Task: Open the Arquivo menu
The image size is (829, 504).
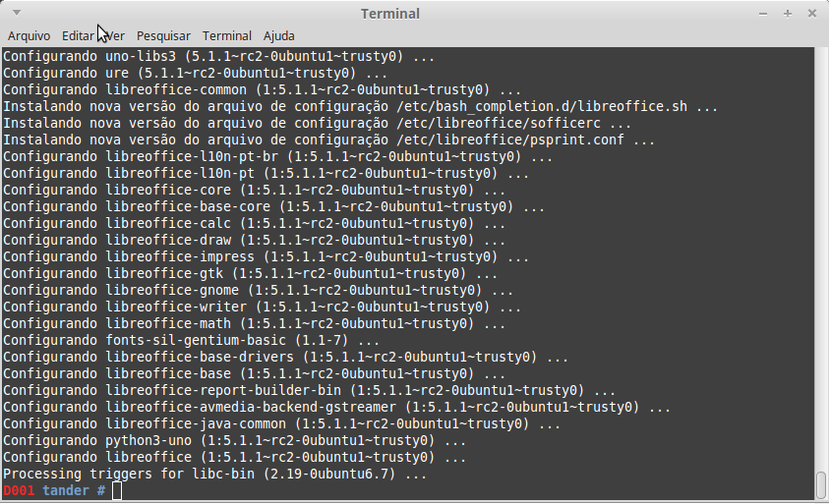Action: pos(30,36)
